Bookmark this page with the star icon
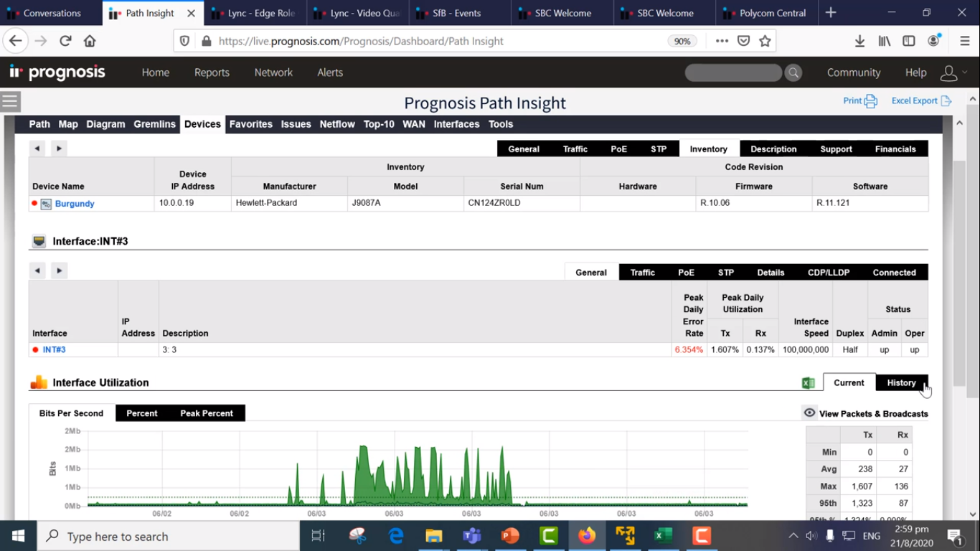 [x=765, y=41]
